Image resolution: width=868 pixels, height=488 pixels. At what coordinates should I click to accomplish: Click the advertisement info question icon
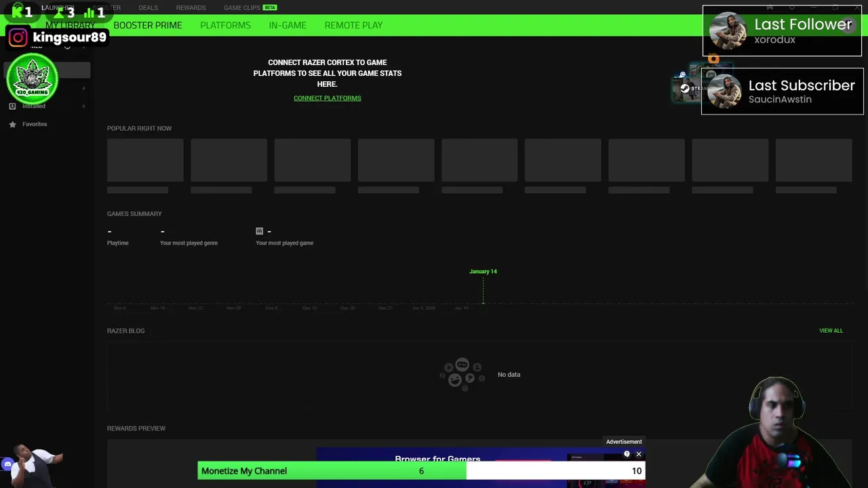(x=627, y=454)
